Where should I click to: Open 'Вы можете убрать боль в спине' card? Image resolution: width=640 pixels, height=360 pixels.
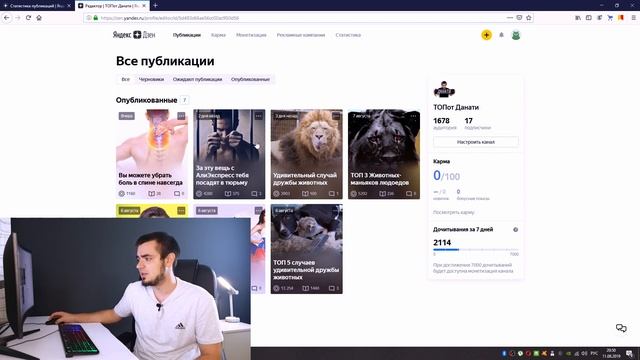click(152, 154)
